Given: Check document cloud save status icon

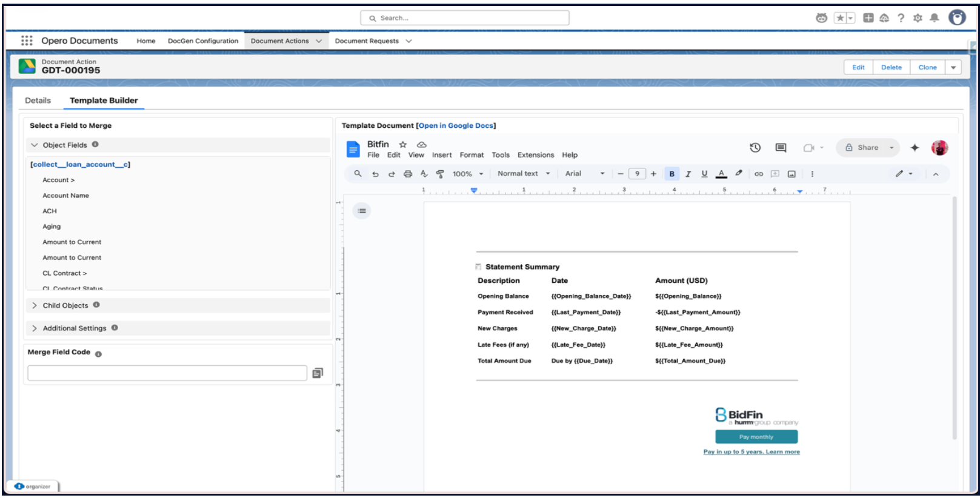Looking at the screenshot, I should [422, 144].
